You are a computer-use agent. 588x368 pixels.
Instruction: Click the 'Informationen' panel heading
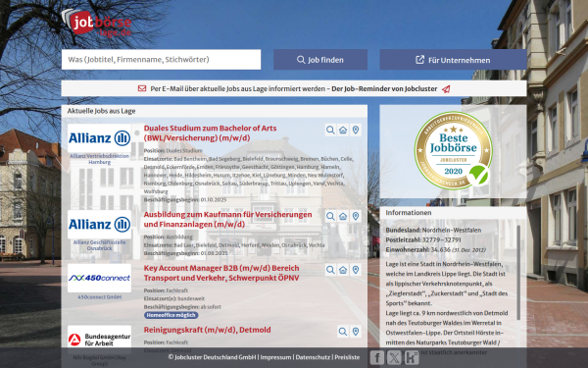[409, 213]
